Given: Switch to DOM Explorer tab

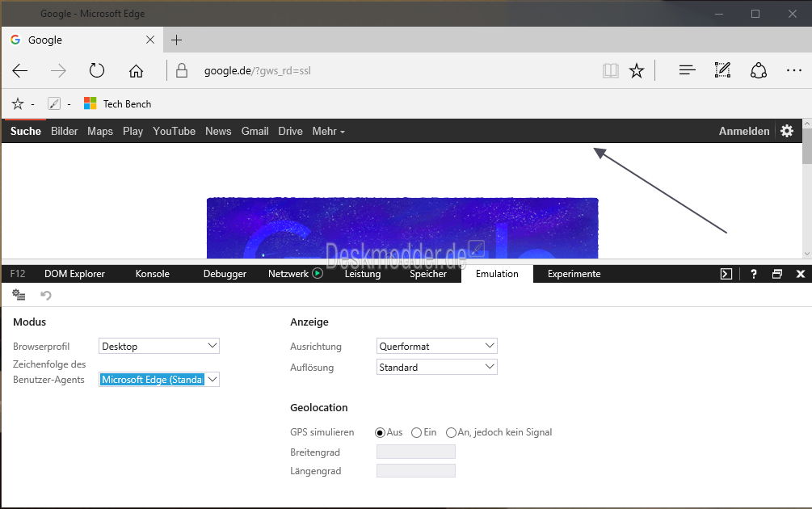Looking at the screenshot, I should [x=74, y=274].
